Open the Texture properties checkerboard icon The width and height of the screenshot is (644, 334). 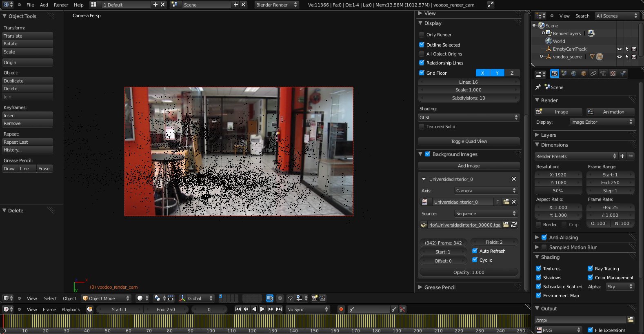(613, 73)
